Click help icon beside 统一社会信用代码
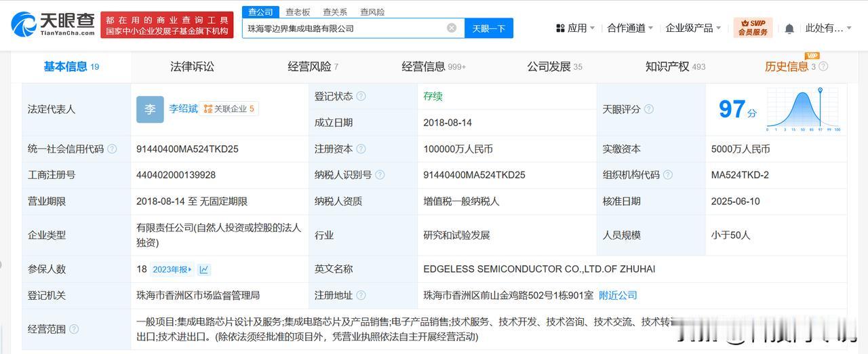868x354 pixels. 112,149
